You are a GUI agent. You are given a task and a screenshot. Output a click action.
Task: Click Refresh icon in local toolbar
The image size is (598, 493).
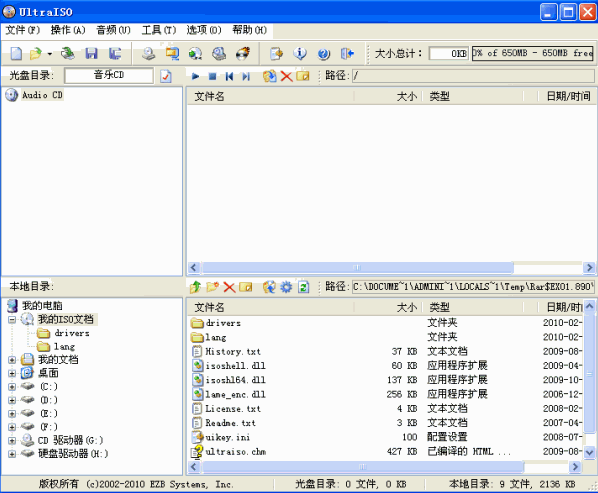click(304, 287)
